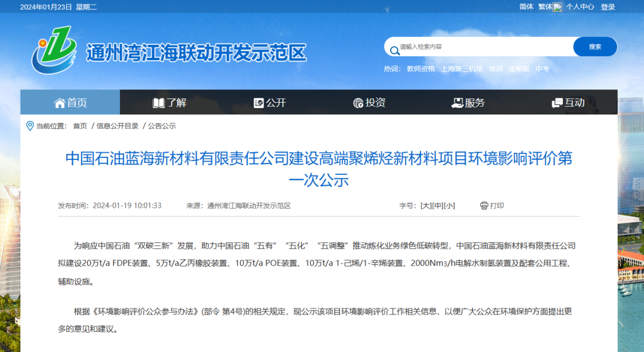The image size is (644, 352).
Task: Click the book icon beside 了解
Action: click(159, 103)
